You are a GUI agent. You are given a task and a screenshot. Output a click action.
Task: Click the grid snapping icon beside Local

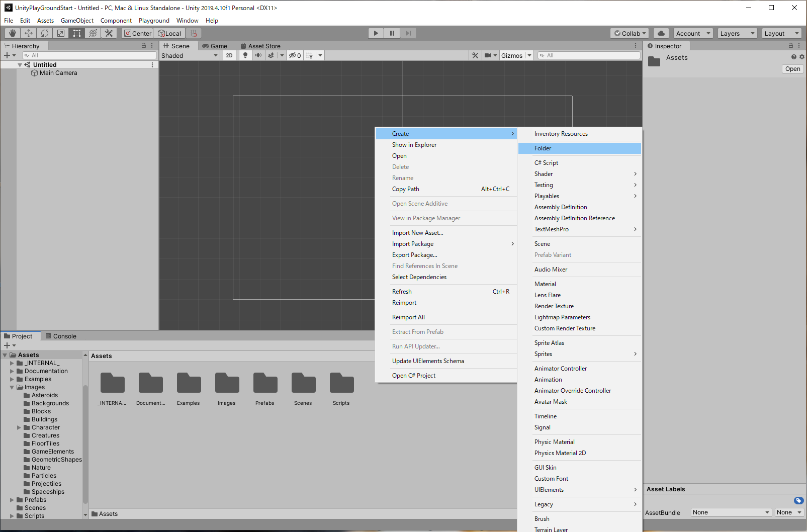pyautogui.click(x=194, y=33)
